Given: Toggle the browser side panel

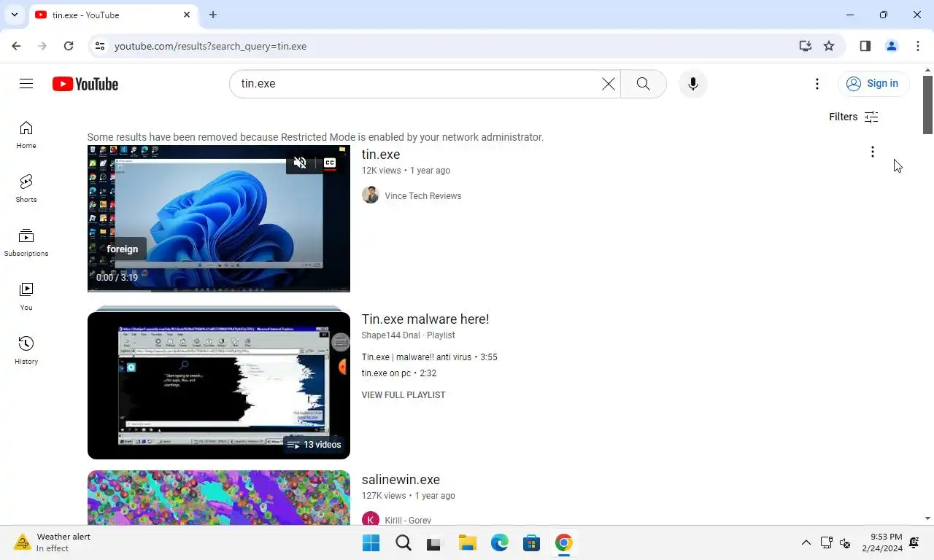Looking at the screenshot, I should (865, 46).
